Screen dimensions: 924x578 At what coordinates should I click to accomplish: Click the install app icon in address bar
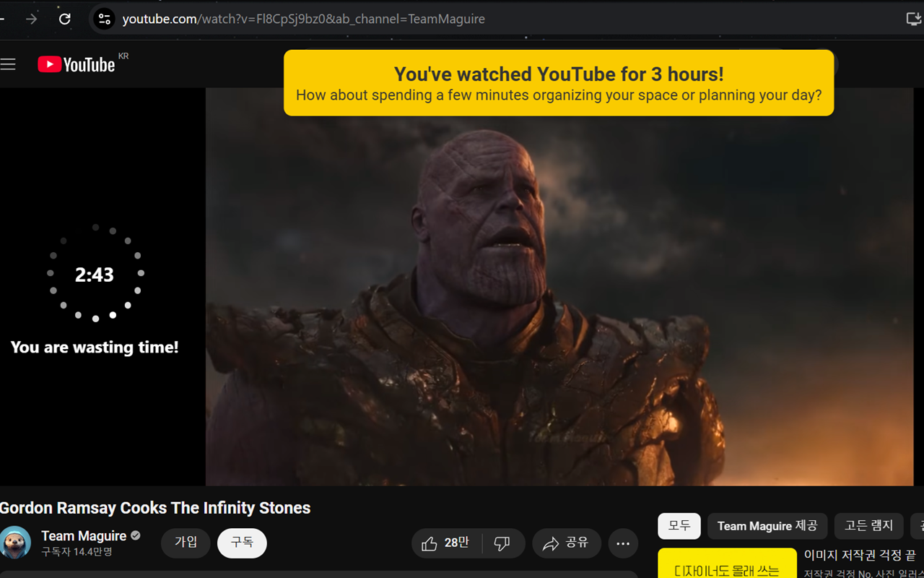pos(913,19)
